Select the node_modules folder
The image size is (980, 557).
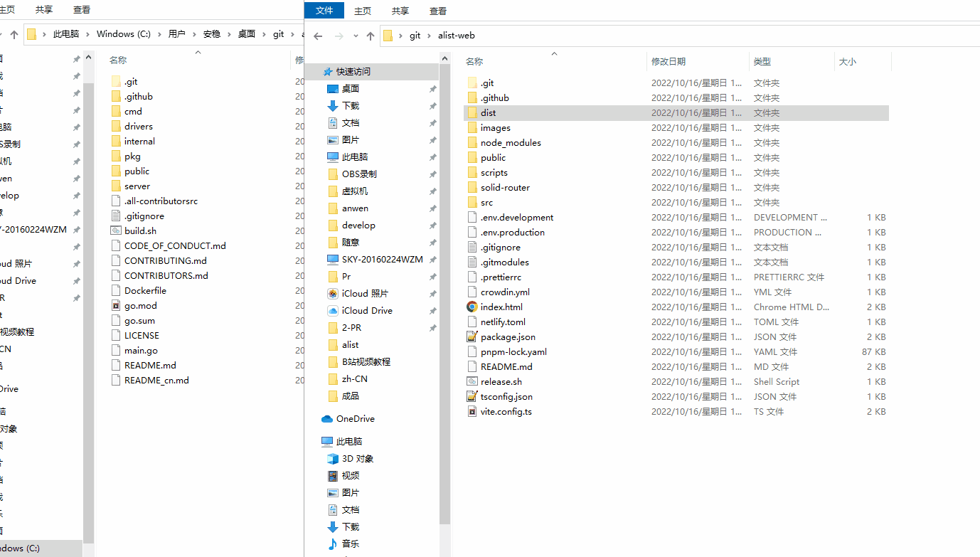510,143
